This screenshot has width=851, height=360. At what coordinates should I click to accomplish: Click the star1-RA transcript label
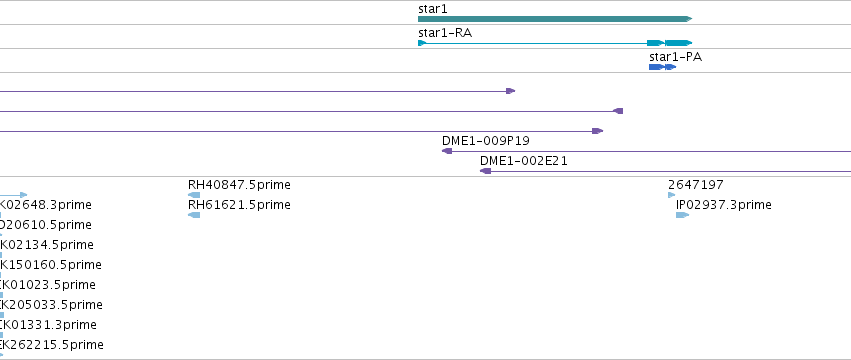445,33
